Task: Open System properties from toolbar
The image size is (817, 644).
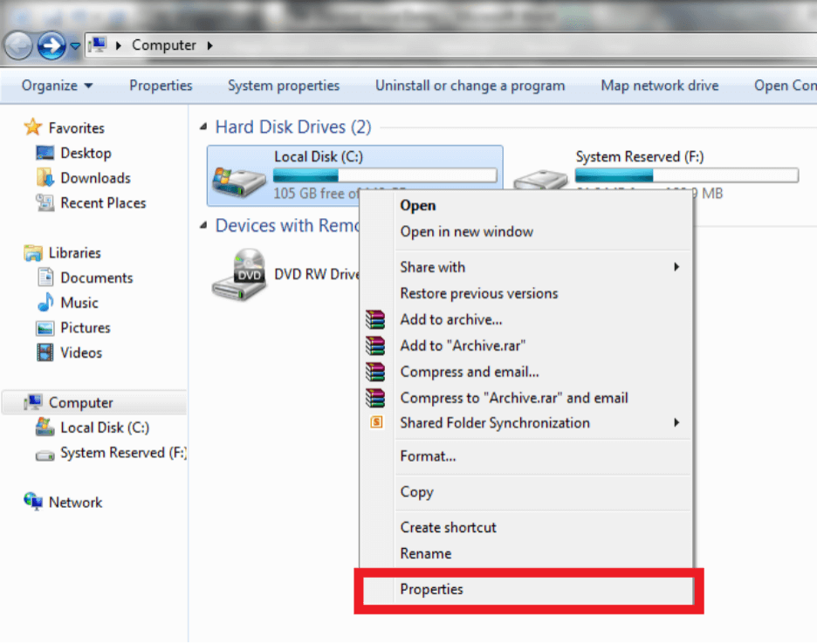Action: pos(284,86)
